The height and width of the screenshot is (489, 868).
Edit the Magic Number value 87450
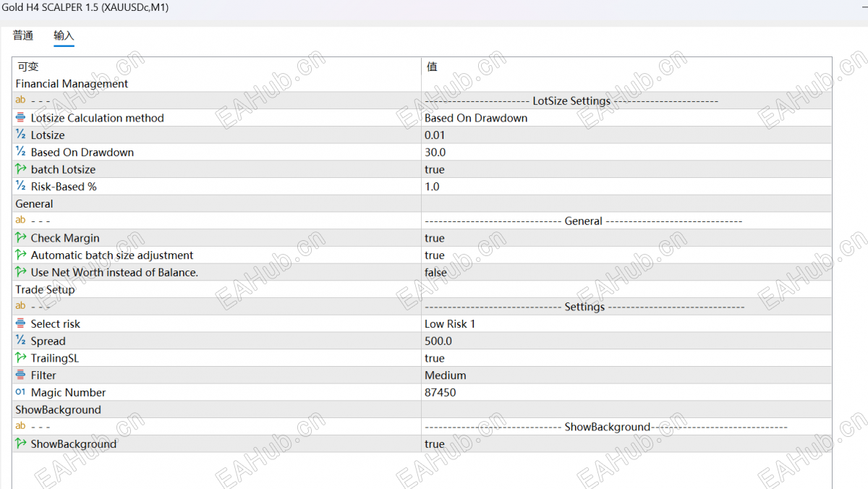coord(626,392)
